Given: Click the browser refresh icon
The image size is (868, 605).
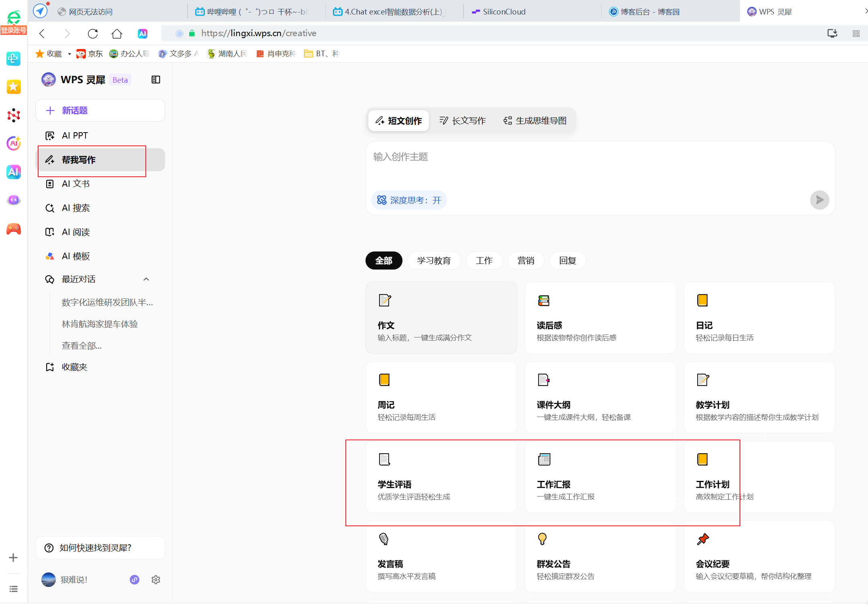Looking at the screenshot, I should coord(93,33).
